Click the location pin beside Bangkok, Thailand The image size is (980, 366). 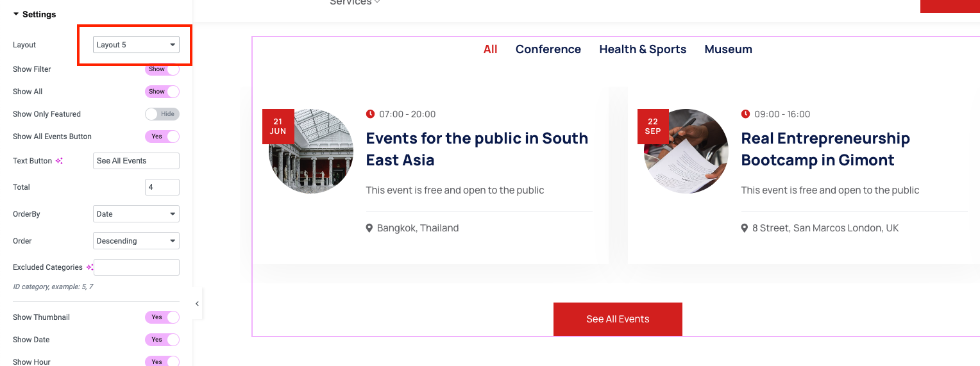pyautogui.click(x=369, y=228)
